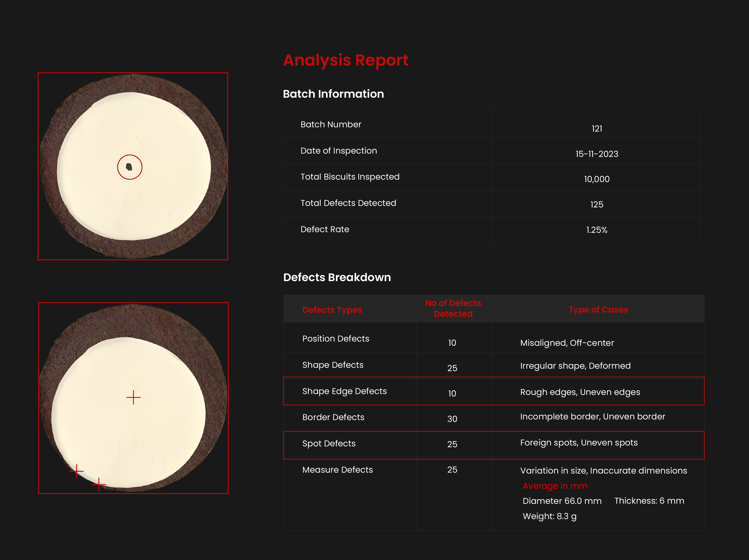Select the 'Position Defects' row label
This screenshot has height=560, width=749.
(336, 338)
